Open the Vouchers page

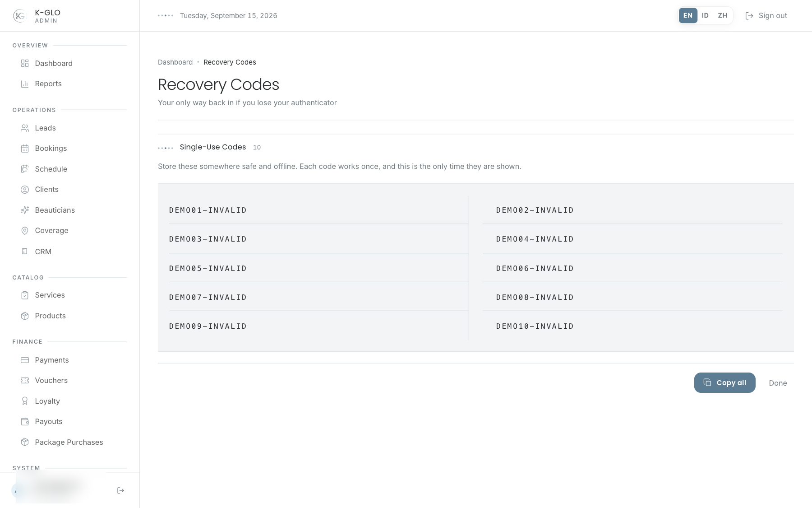(69, 381)
